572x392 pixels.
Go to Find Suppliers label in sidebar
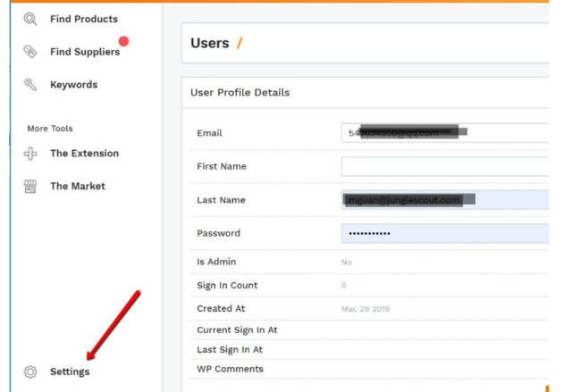[84, 52]
